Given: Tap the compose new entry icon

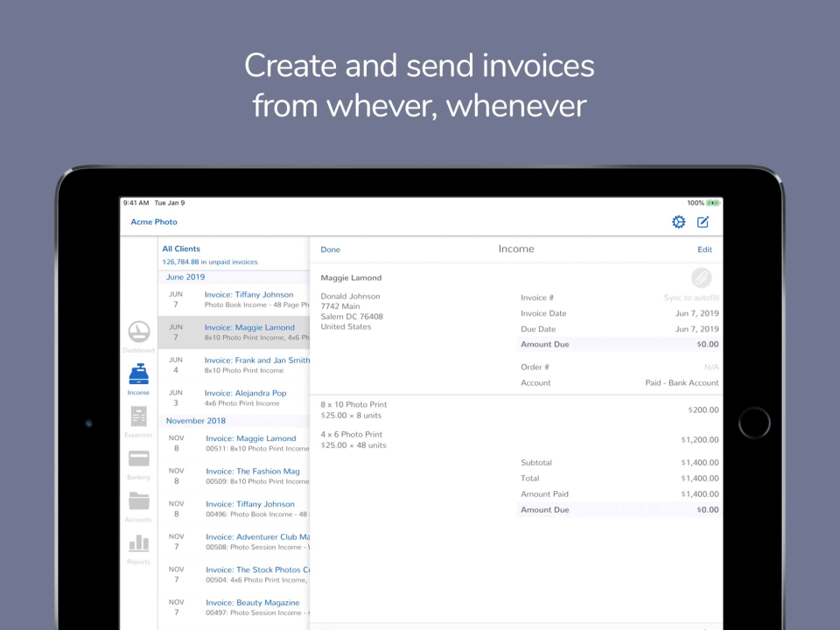Looking at the screenshot, I should click(703, 221).
